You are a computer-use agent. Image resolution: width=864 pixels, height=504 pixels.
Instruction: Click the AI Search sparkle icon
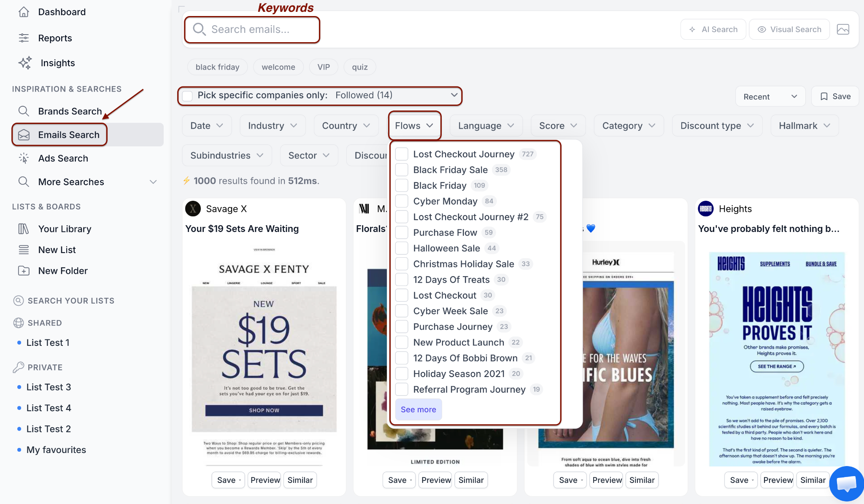[x=692, y=30]
